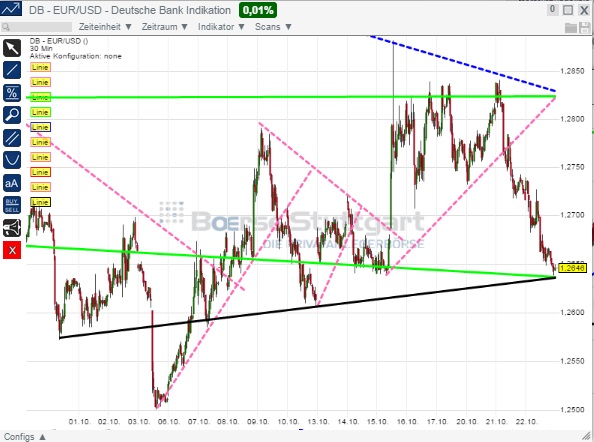Image resolution: width=594 pixels, height=442 pixels.
Task: Select the aA text annotation tool
Action: click(12, 183)
